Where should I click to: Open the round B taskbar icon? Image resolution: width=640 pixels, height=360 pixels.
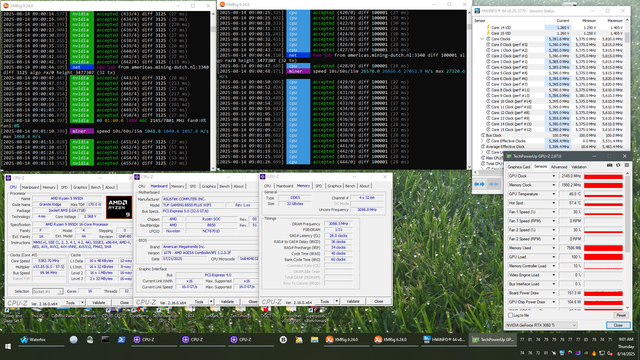(x=283, y=340)
